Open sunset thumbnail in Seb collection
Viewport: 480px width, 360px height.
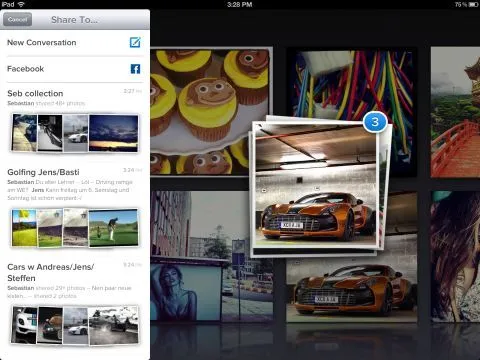click(x=113, y=133)
